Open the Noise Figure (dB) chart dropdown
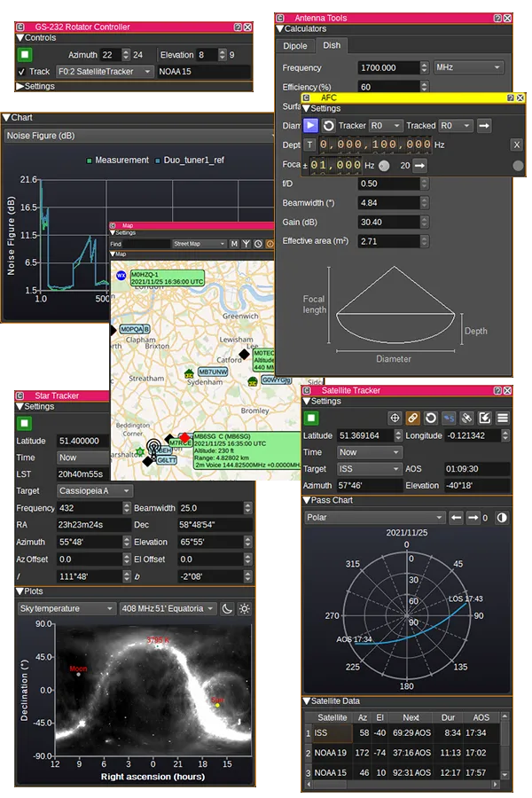 click(x=138, y=136)
